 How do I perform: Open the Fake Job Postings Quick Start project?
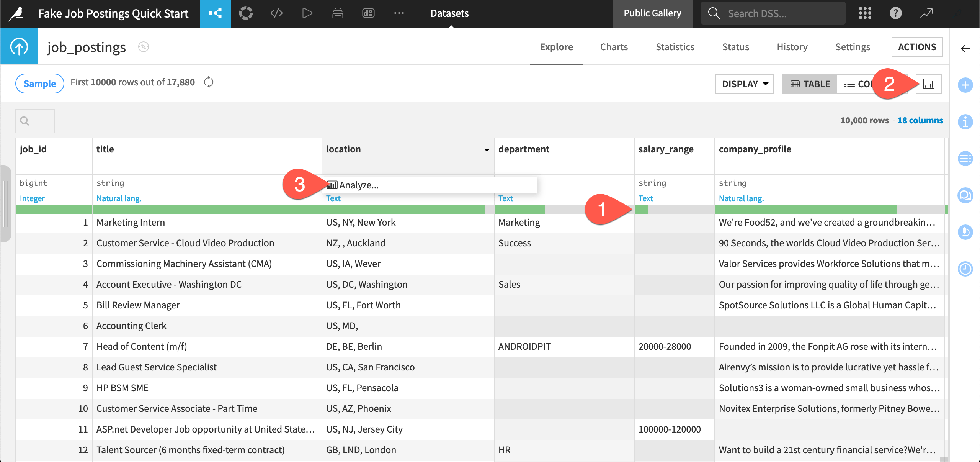pos(113,14)
